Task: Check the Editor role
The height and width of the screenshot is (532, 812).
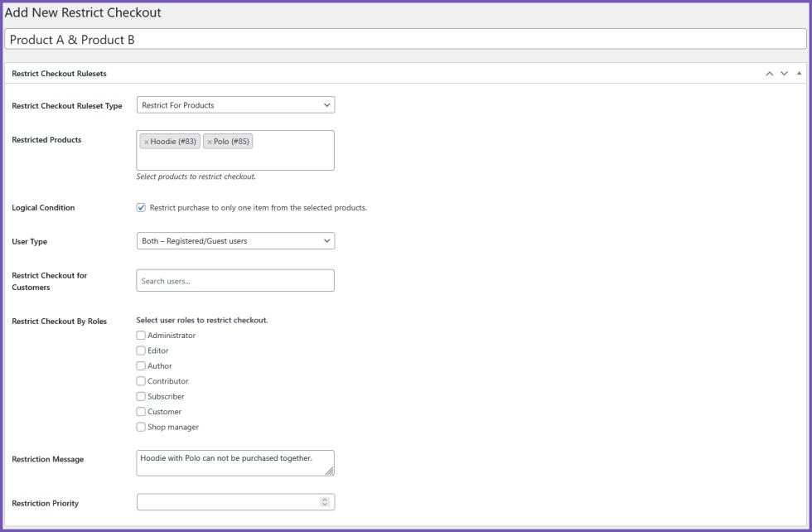Action: 140,351
